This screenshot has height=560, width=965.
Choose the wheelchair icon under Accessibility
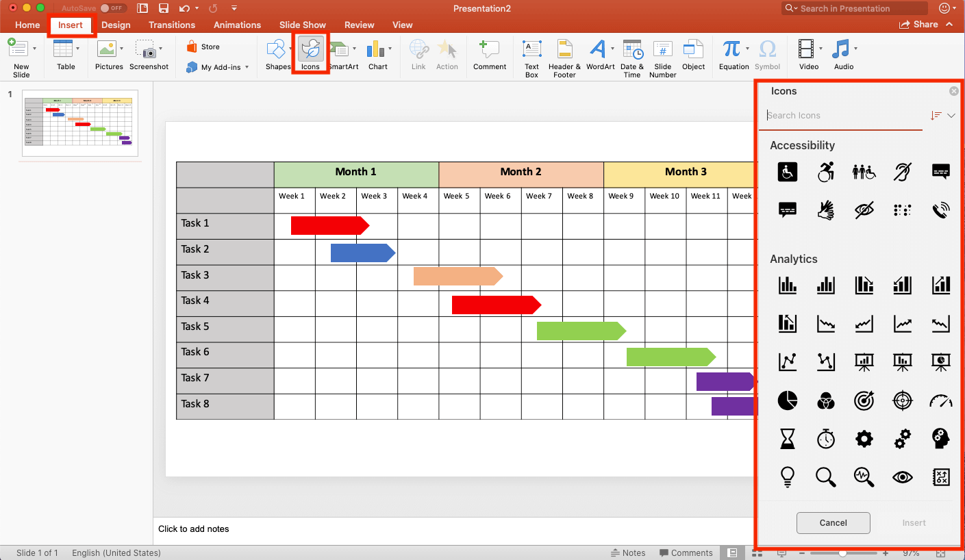tap(788, 172)
